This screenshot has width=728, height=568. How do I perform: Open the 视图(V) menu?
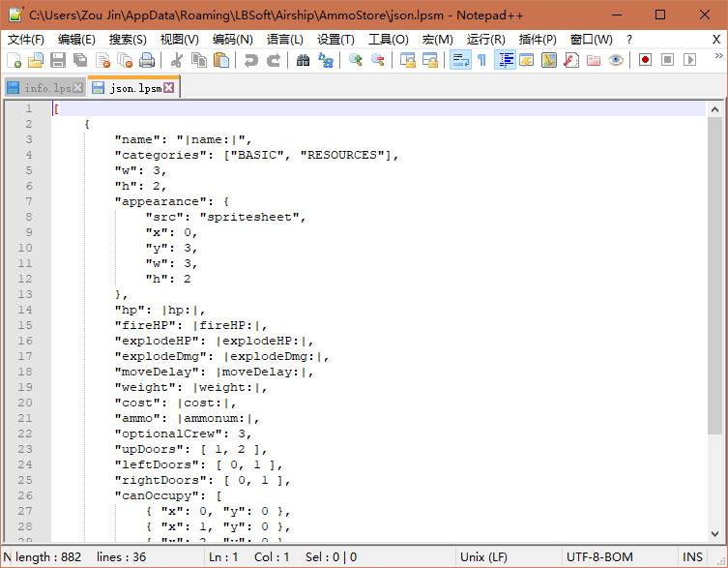pos(179,40)
